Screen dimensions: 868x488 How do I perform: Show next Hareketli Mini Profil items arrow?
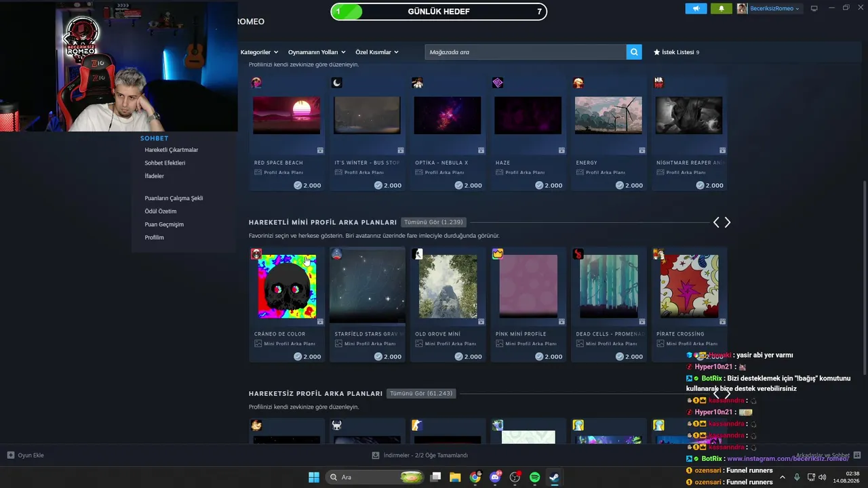[x=728, y=222]
